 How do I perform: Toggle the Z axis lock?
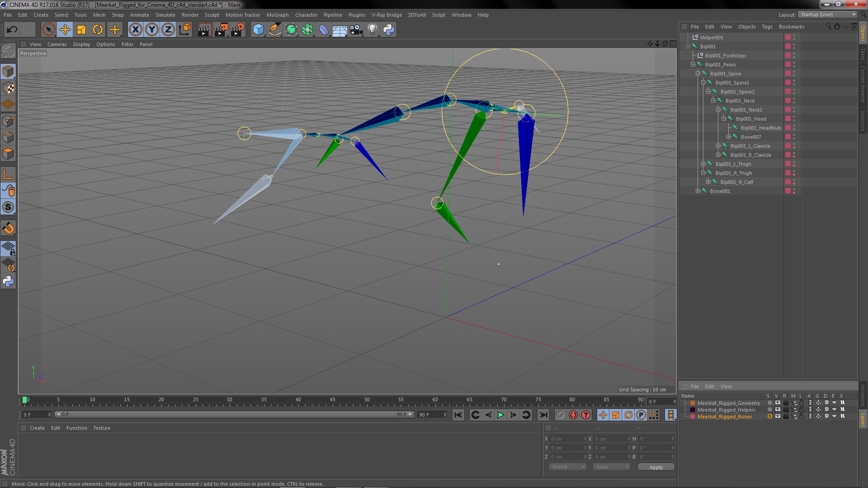coord(168,30)
